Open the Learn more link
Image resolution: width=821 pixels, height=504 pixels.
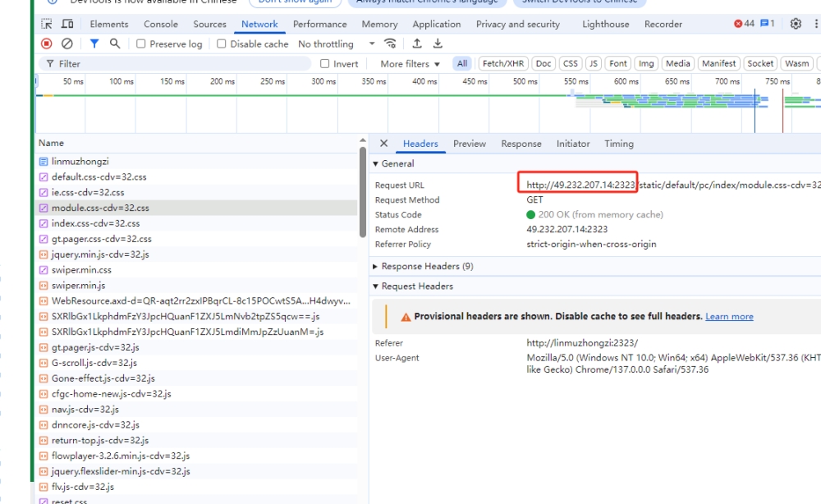click(729, 317)
